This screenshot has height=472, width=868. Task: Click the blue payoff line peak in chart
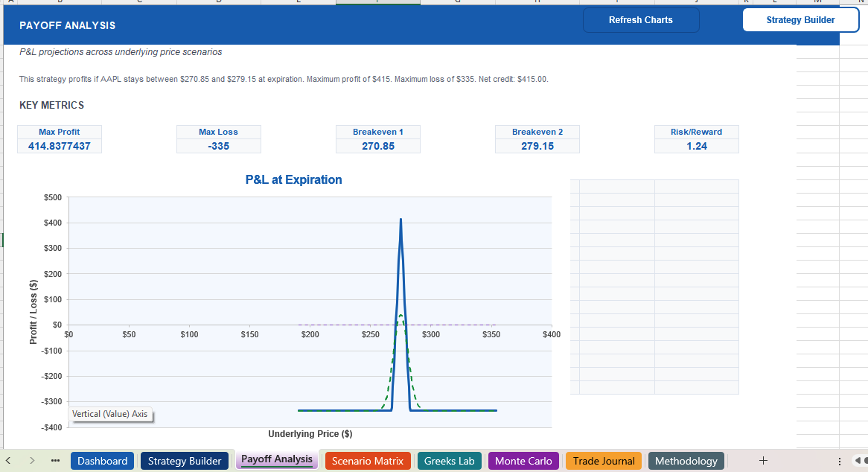pos(401,221)
